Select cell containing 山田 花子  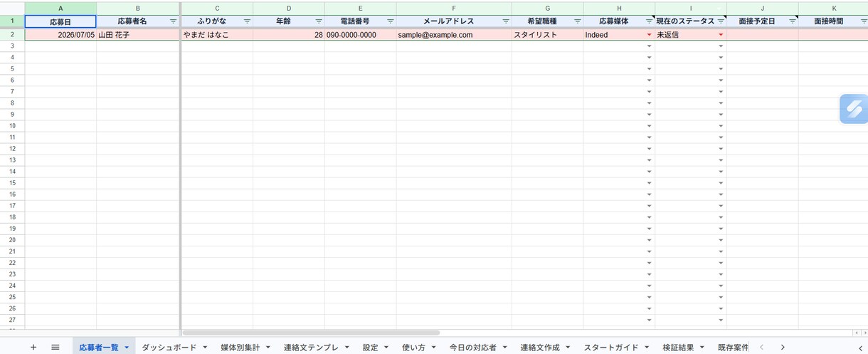pyautogui.click(x=138, y=35)
